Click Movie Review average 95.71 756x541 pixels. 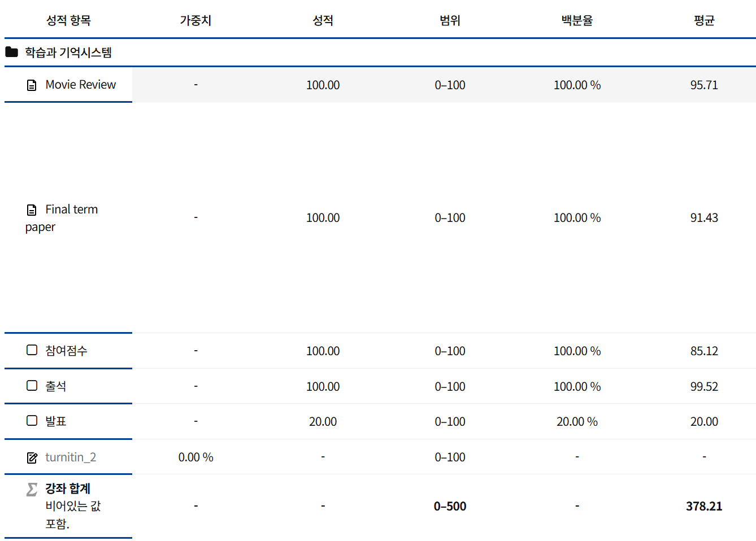tap(704, 85)
